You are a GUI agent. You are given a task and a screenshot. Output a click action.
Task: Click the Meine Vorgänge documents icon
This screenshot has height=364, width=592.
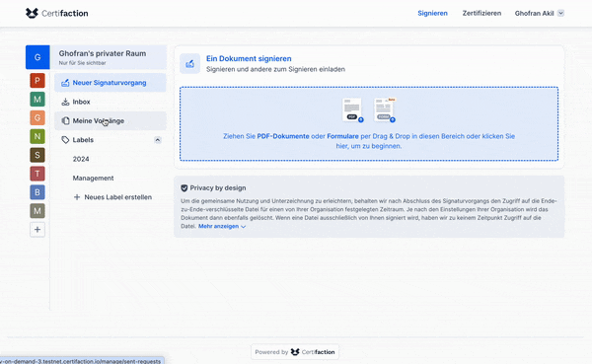[65, 120]
